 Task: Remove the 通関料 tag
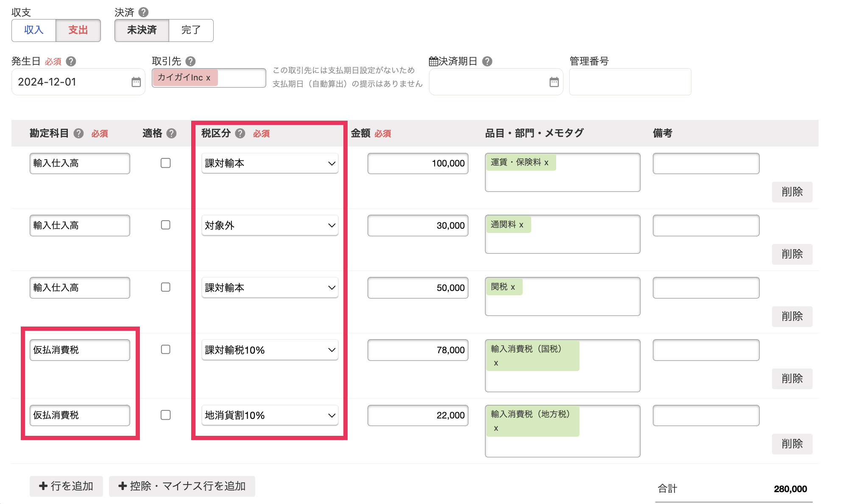coord(521,225)
